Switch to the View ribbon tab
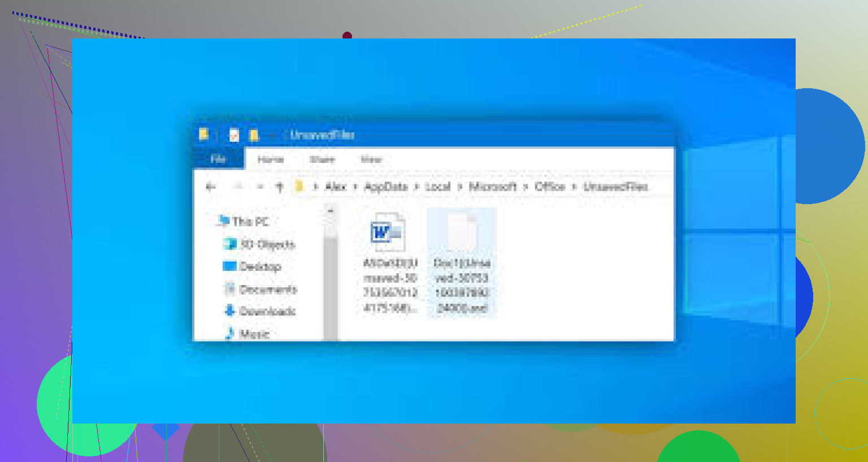The image size is (868, 462). (371, 159)
